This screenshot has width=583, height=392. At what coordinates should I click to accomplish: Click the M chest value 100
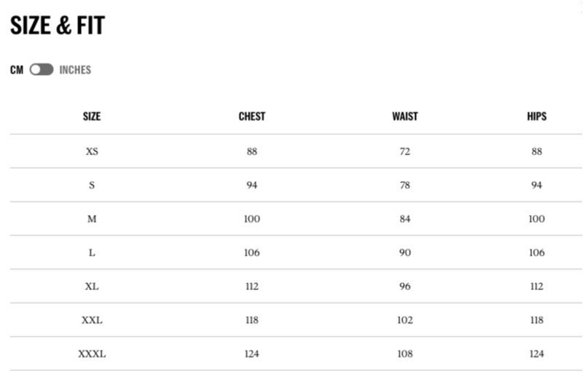252,219
